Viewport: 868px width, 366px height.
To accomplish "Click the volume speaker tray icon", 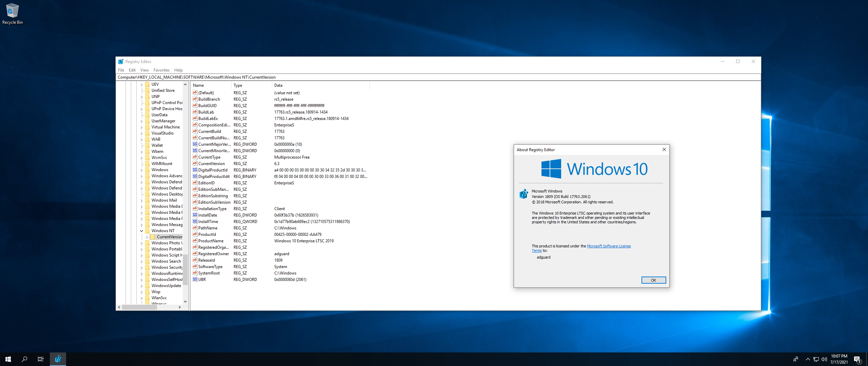I will click(x=824, y=359).
